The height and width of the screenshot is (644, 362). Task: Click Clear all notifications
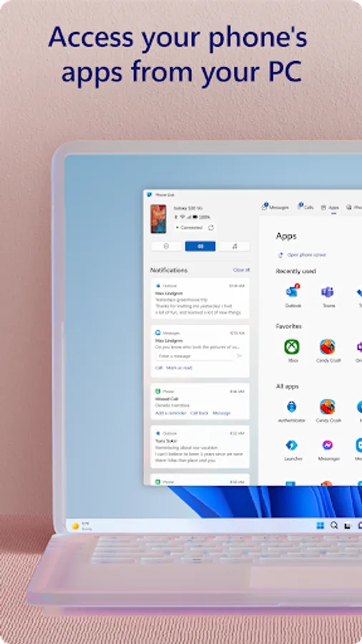(x=241, y=270)
